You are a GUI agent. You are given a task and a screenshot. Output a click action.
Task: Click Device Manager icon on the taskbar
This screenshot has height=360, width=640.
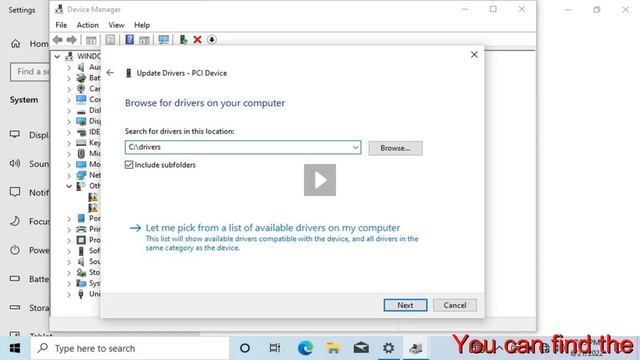coord(416,348)
